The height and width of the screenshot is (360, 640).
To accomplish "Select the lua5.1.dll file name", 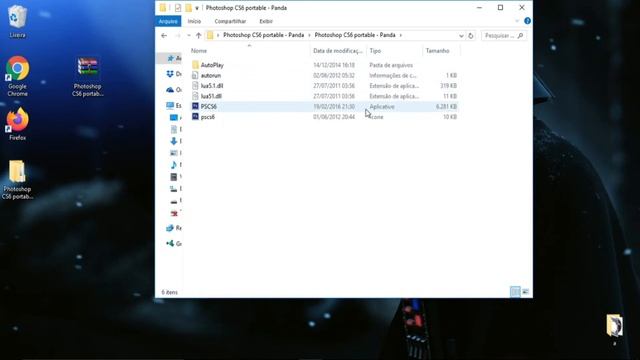I will 212,86.
